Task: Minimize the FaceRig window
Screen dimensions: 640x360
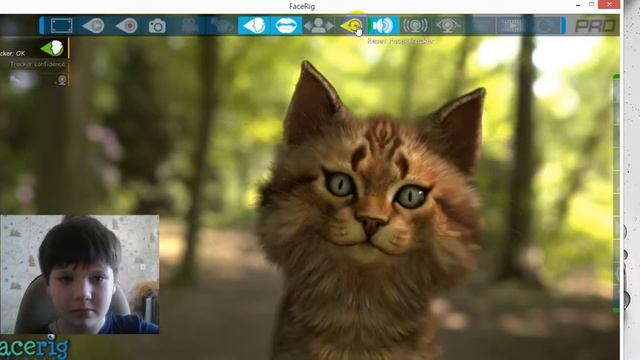Action: click(x=578, y=5)
